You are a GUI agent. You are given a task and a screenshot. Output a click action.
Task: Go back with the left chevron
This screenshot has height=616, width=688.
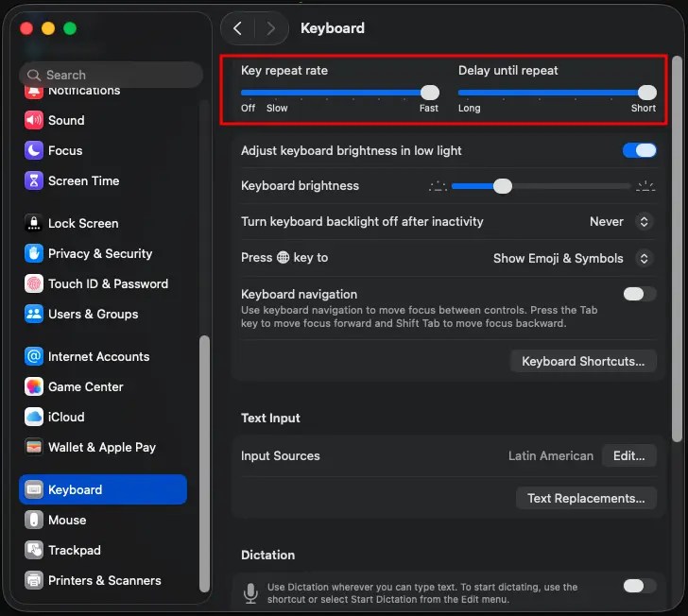(238, 28)
